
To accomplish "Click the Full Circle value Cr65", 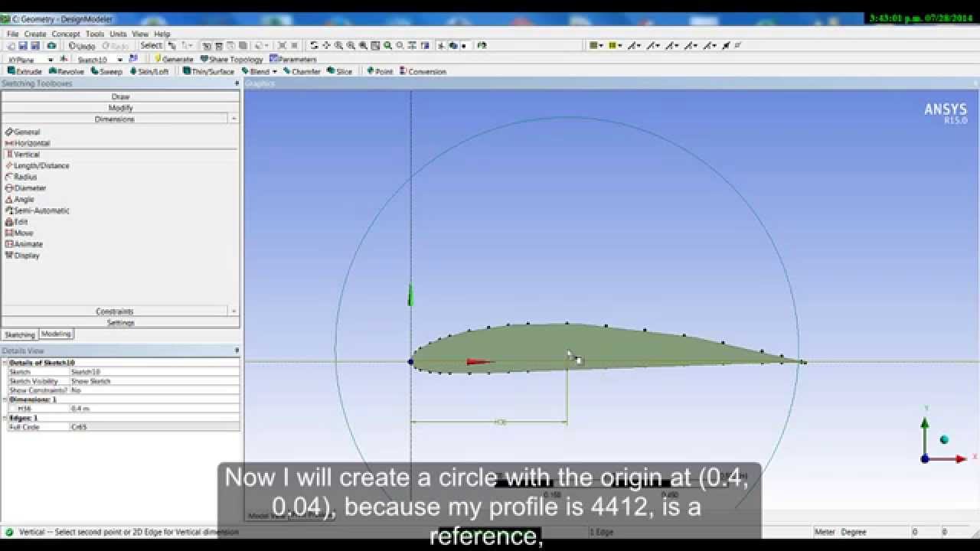I will (154, 427).
